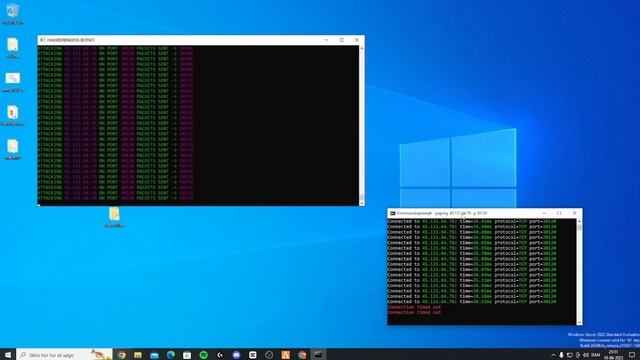Screen dimensions: 640x360
Task: Open the Windows Start menu
Action: click(8, 355)
